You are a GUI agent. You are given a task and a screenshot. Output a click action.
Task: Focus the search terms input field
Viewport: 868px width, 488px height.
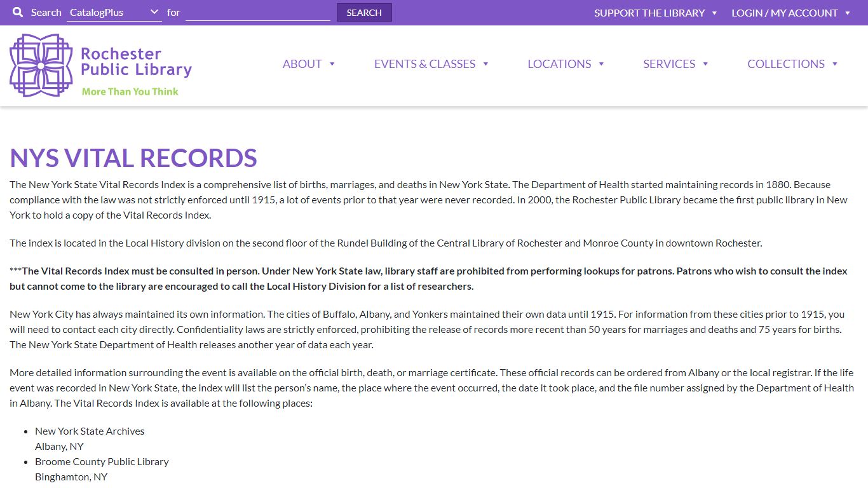click(258, 12)
